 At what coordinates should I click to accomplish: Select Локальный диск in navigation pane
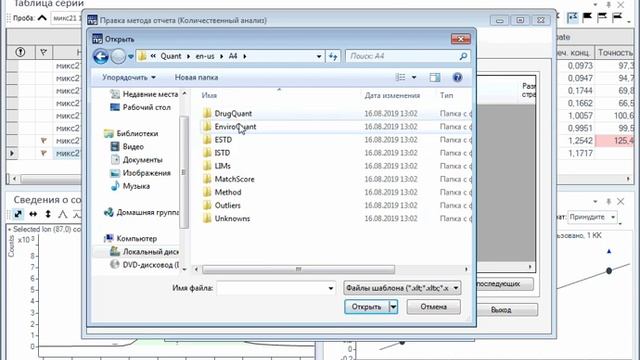[x=144, y=252]
